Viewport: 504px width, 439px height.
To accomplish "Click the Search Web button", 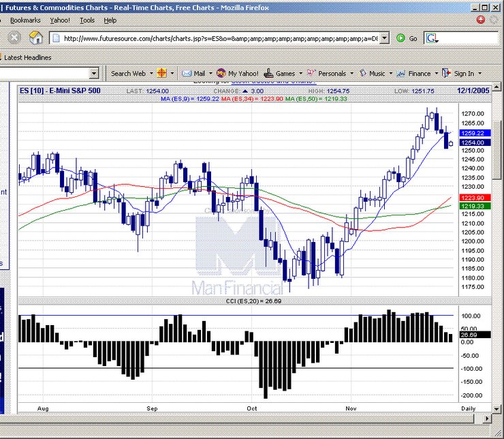I will pos(128,74).
